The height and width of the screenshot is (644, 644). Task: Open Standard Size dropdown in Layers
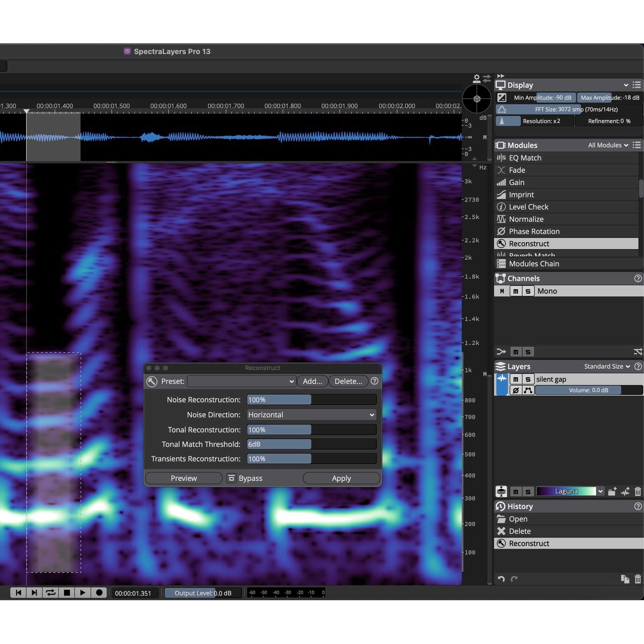[x=607, y=366]
